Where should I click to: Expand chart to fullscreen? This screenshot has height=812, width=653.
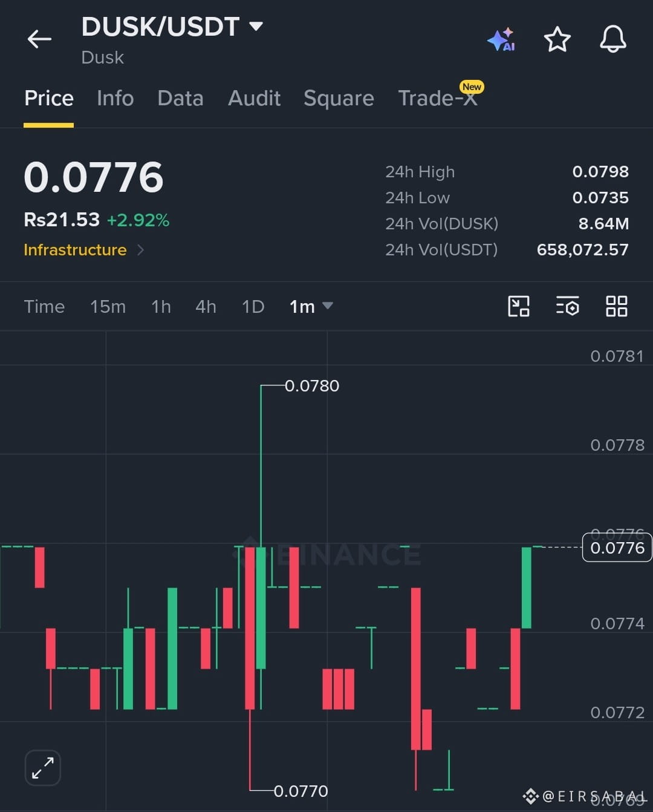(43, 768)
